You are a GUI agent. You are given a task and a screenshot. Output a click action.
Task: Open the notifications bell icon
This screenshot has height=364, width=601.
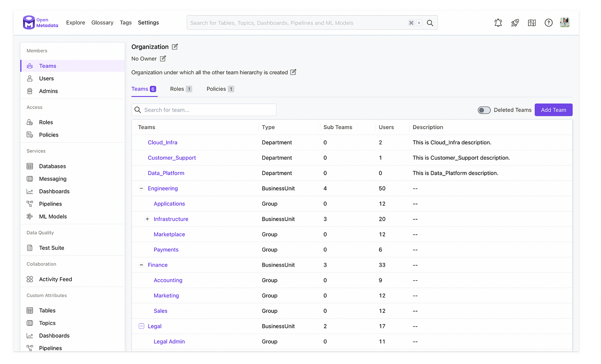pos(498,23)
